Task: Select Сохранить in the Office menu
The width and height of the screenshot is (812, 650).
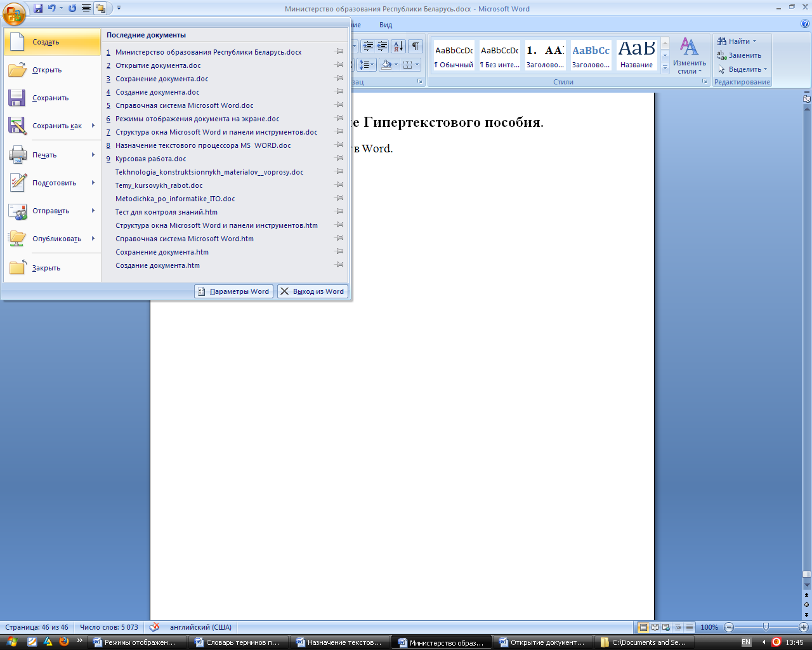Action: 52,98
